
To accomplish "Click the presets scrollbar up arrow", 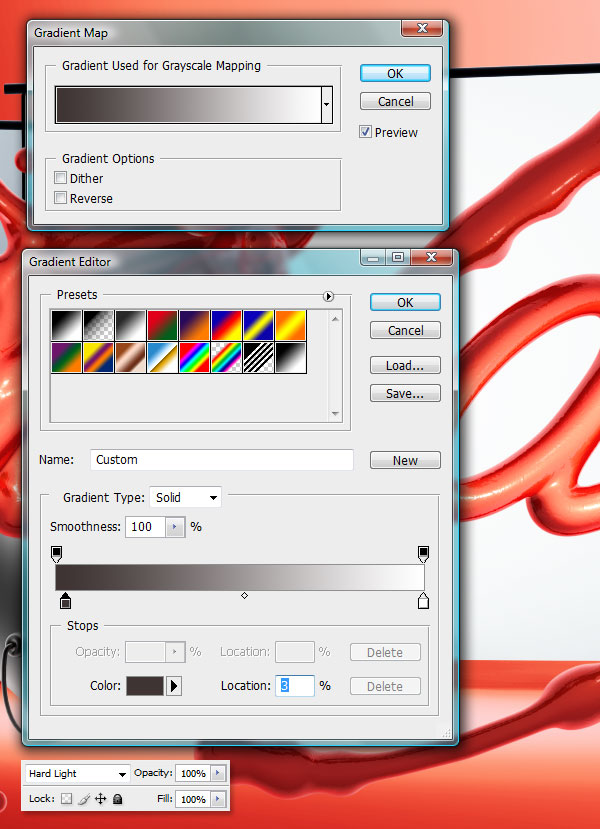I will tap(335, 318).
